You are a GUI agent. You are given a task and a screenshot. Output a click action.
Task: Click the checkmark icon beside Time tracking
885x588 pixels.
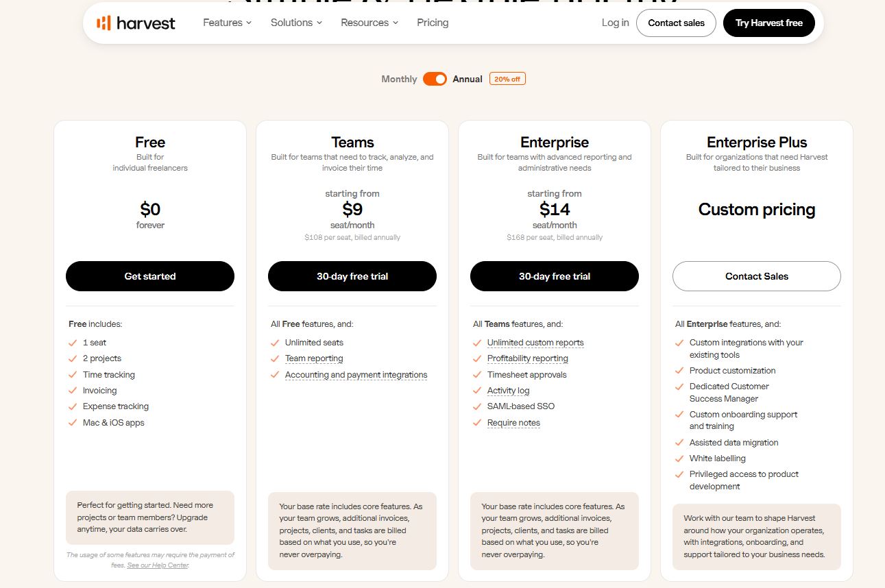click(x=73, y=375)
